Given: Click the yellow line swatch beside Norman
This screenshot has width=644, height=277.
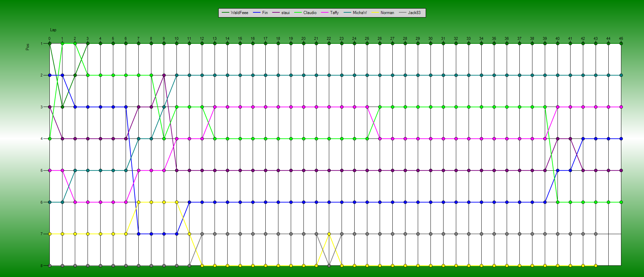Looking at the screenshot, I should [x=375, y=13].
